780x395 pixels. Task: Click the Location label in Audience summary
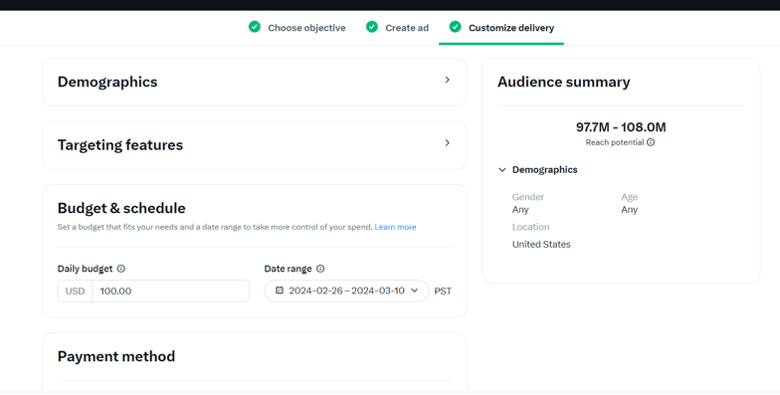coord(531,227)
